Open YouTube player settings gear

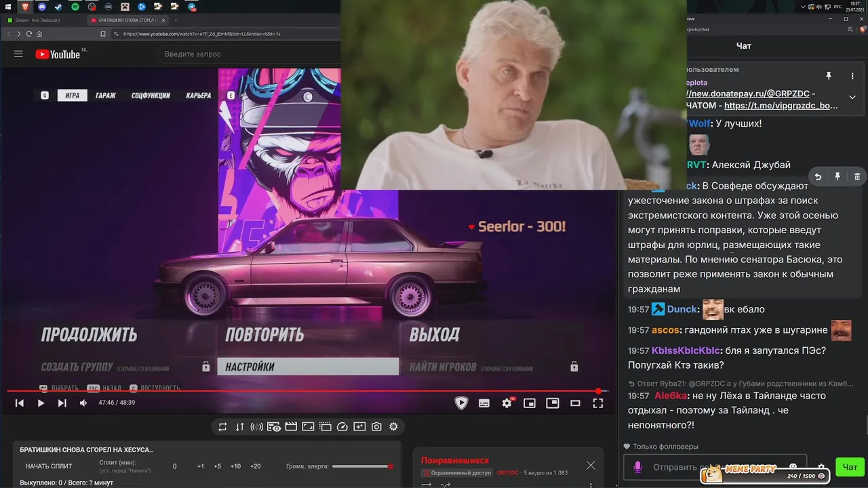tap(507, 403)
